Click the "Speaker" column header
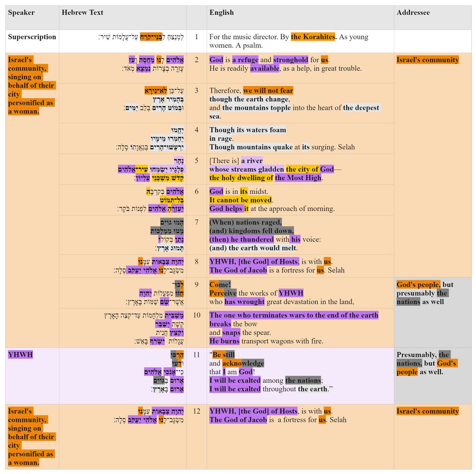This screenshot has width=476, height=474. coord(21,12)
